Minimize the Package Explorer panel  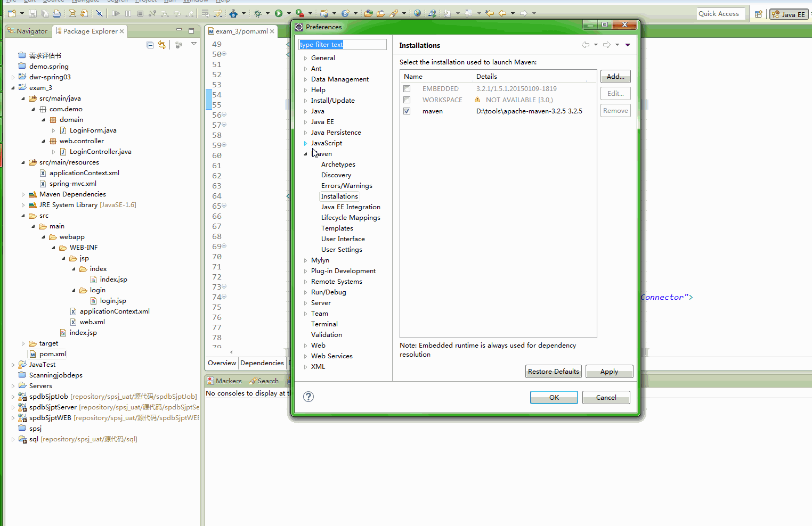coord(179,30)
